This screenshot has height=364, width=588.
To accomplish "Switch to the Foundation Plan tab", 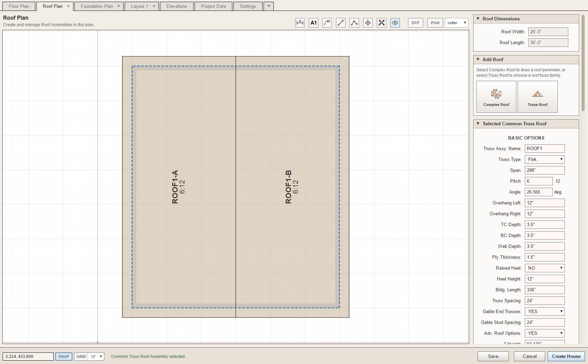I will (x=97, y=6).
